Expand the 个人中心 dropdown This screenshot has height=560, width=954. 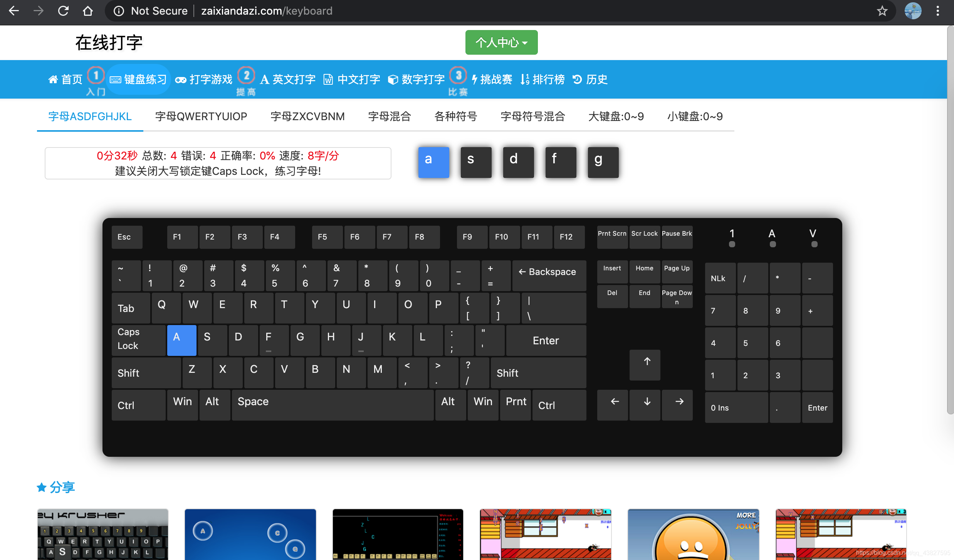pyautogui.click(x=501, y=42)
